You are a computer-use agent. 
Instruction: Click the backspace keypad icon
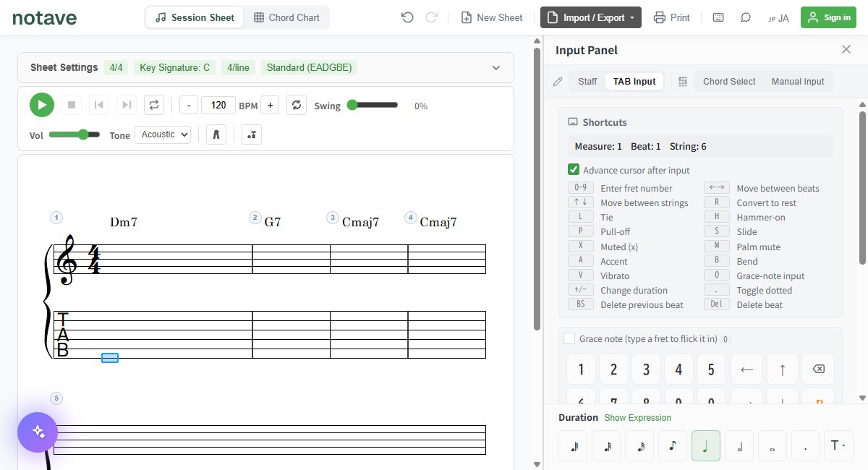click(818, 369)
